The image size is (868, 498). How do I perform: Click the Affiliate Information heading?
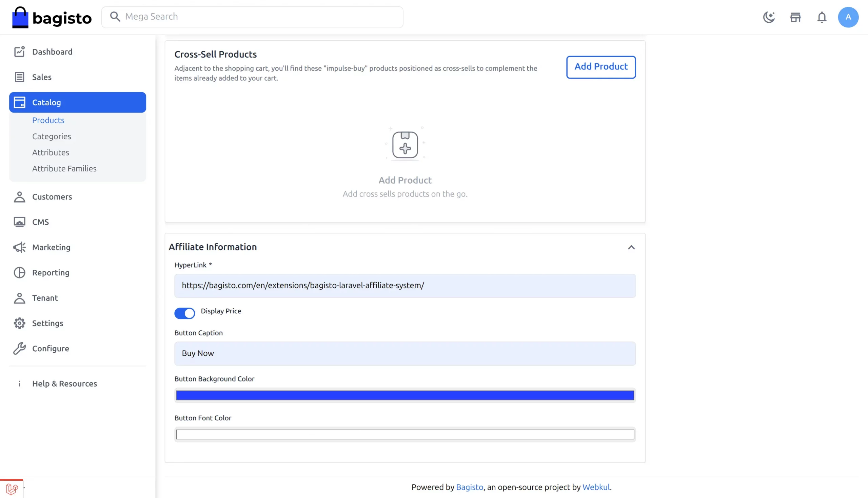pos(213,247)
